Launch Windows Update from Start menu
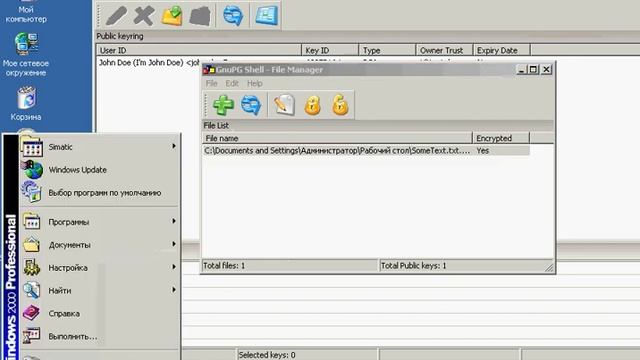 (x=100, y=170)
